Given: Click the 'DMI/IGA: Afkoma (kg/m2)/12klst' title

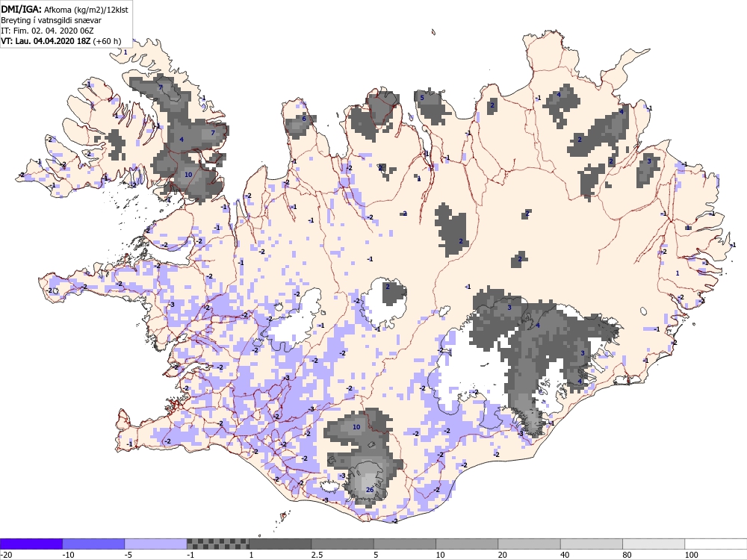Looking at the screenshot, I should tap(64, 10).
